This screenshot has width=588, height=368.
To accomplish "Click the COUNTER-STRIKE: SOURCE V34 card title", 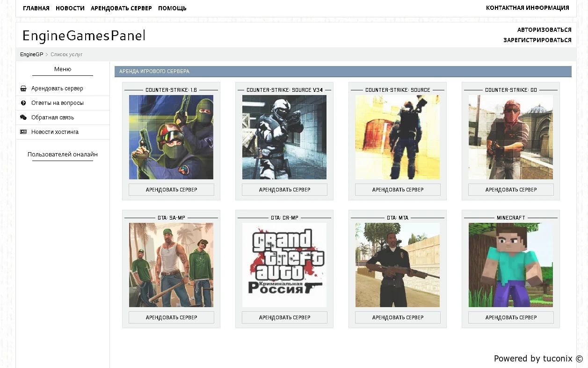I will [284, 90].
